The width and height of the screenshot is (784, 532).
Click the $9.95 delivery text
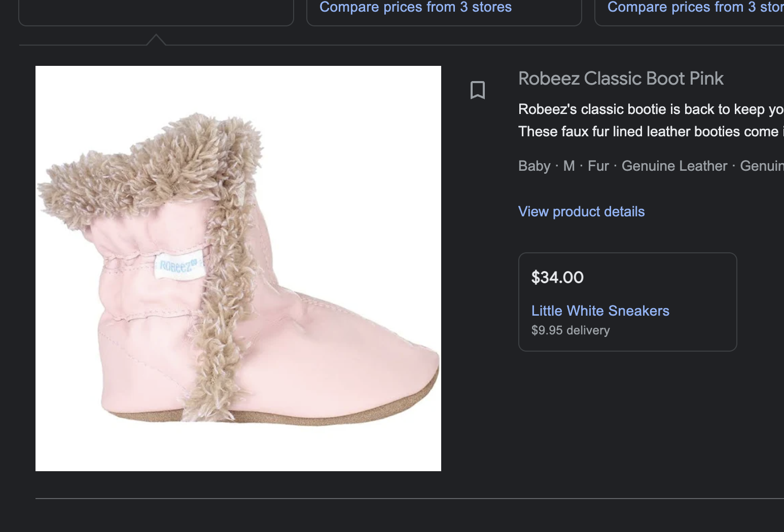[x=571, y=330]
